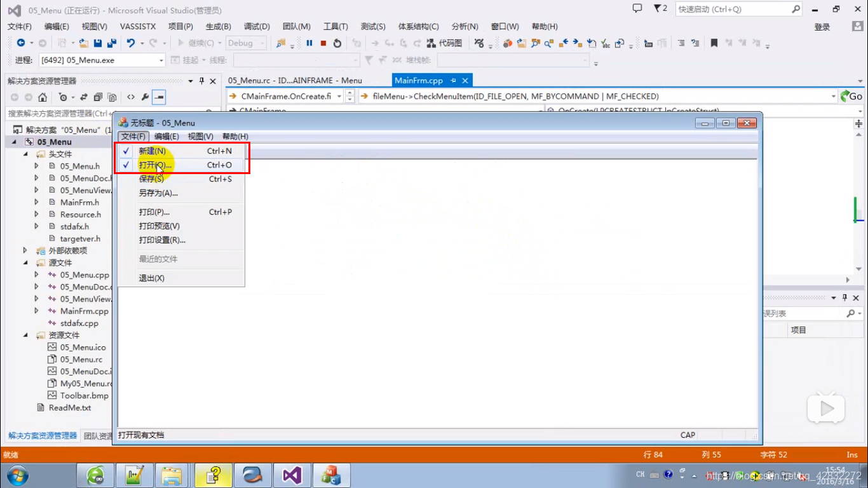Click the VA spell check abc icon
Viewport: 868px width, 488px height.
[606, 43]
